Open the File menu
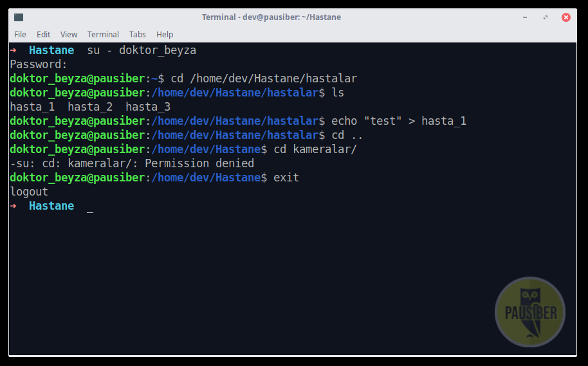Image resolution: width=588 pixels, height=366 pixels. pyautogui.click(x=20, y=35)
